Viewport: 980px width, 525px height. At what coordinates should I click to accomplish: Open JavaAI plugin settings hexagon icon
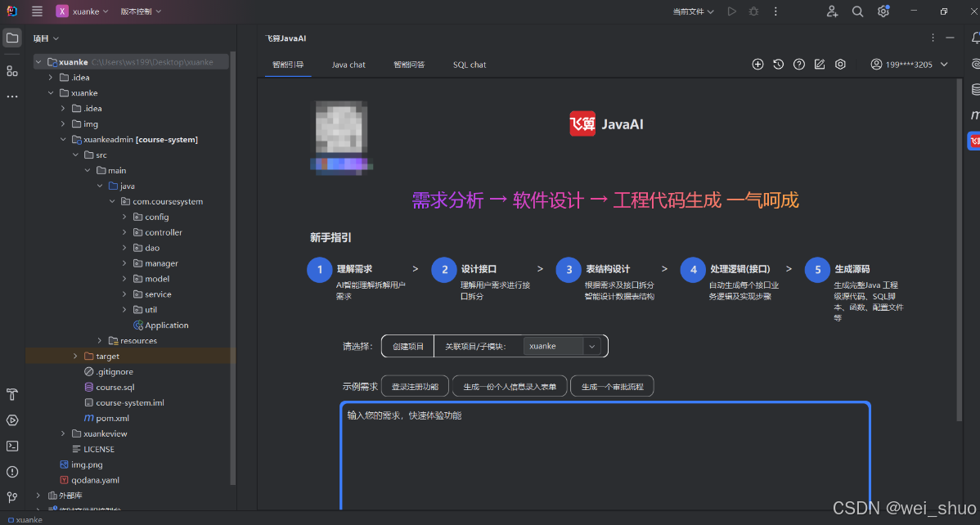[x=840, y=65]
